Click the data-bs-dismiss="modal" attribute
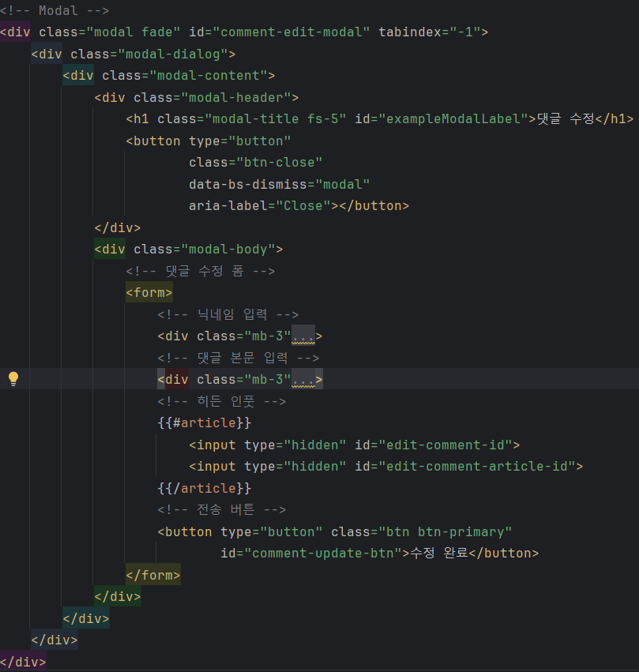 (279, 184)
